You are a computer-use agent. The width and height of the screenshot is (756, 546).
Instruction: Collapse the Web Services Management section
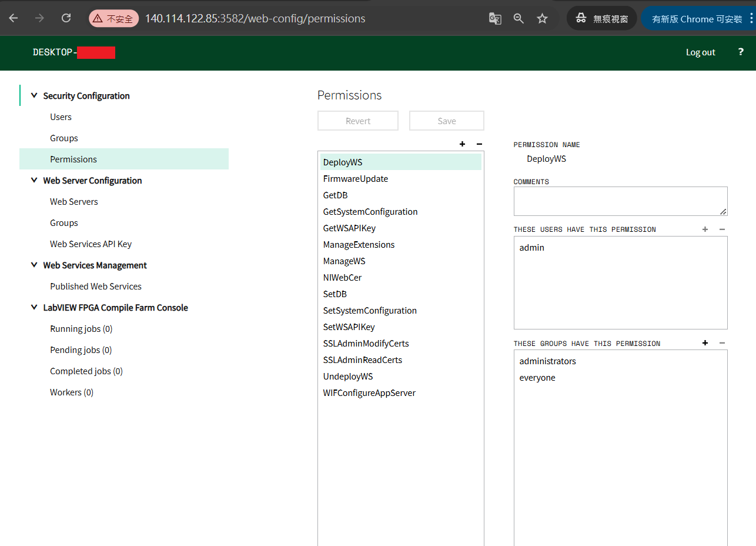pos(34,265)
